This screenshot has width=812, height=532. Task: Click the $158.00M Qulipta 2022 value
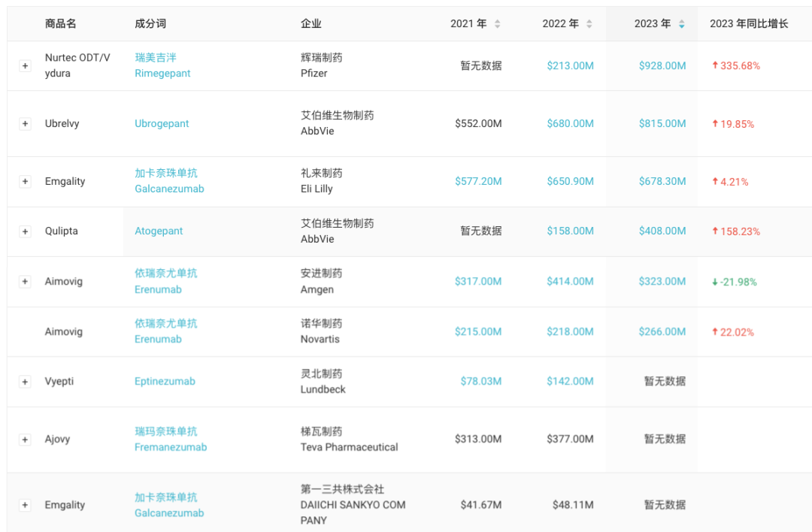coord(570,231)
